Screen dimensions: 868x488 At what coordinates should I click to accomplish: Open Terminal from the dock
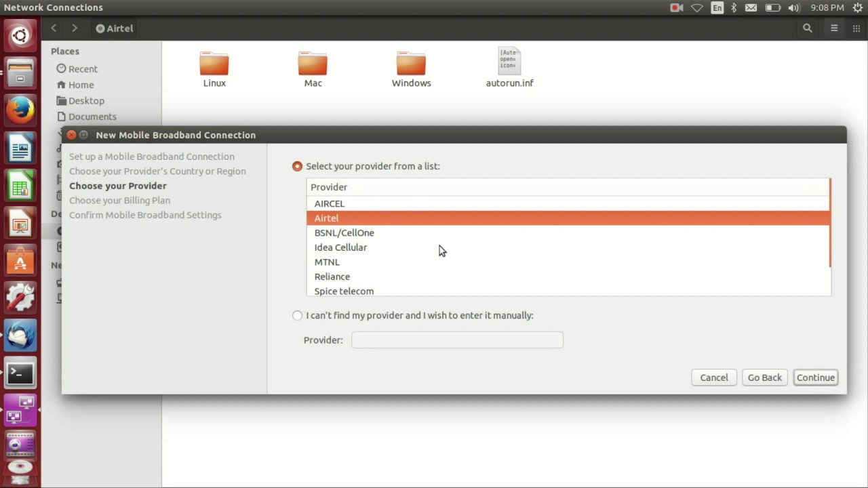click(x=20, y=373)
